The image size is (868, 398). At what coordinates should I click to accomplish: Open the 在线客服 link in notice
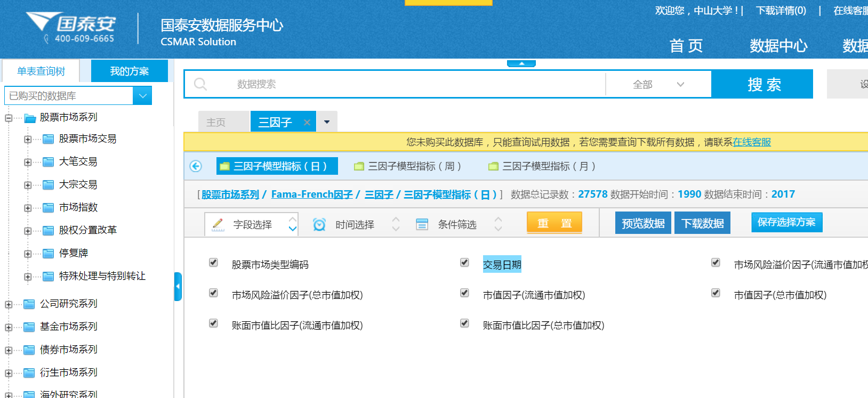[752, 142]
